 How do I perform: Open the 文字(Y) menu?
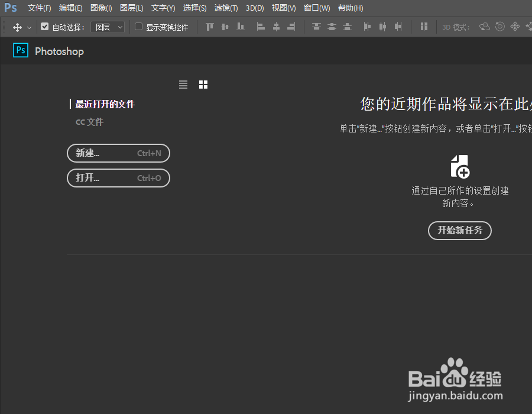click(x=163, y=8)
